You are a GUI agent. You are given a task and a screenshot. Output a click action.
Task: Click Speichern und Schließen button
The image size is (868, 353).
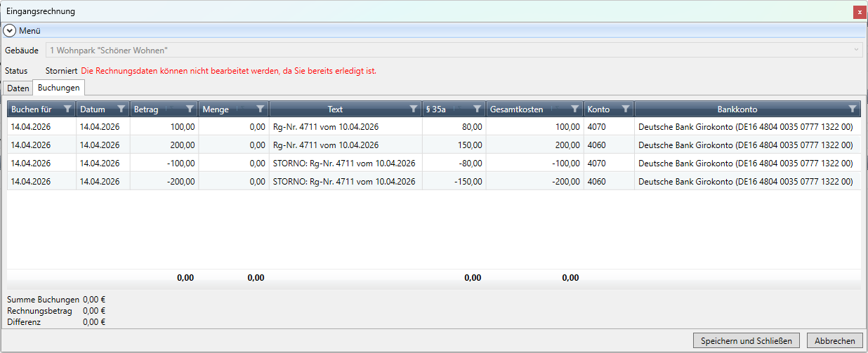click(747, 340)
